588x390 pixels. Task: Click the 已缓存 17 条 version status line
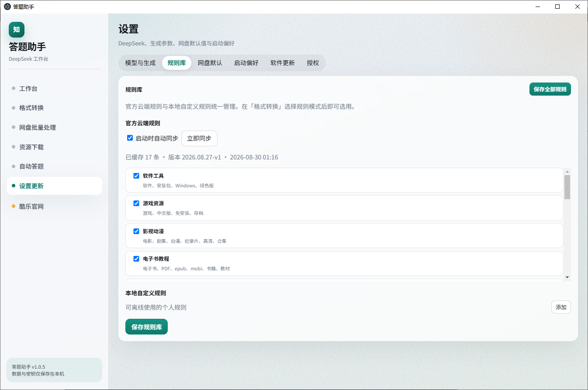(x=202, y=157)
